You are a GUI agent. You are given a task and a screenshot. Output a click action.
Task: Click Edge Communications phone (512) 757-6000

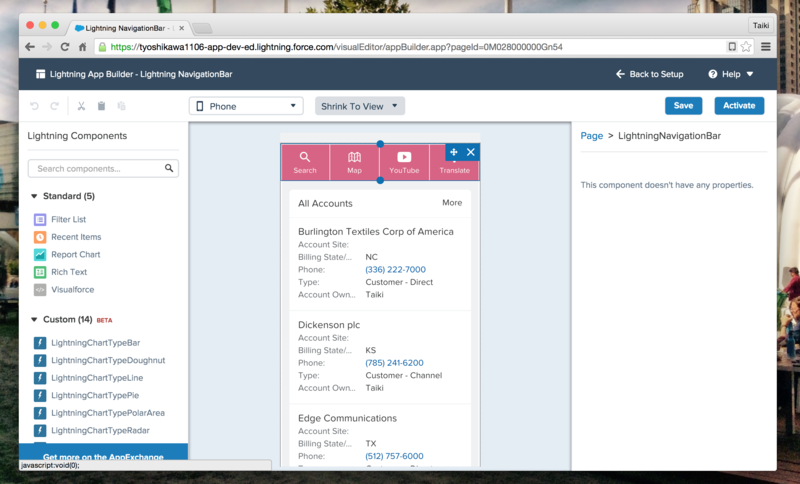[394, 456]
